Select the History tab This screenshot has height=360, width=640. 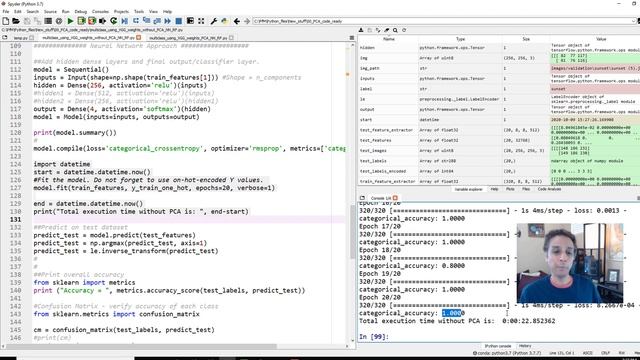pos(525,346)
